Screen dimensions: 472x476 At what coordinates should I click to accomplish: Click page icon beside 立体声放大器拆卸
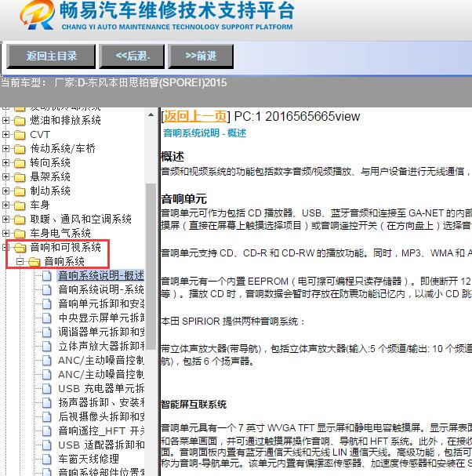[47, 346]
